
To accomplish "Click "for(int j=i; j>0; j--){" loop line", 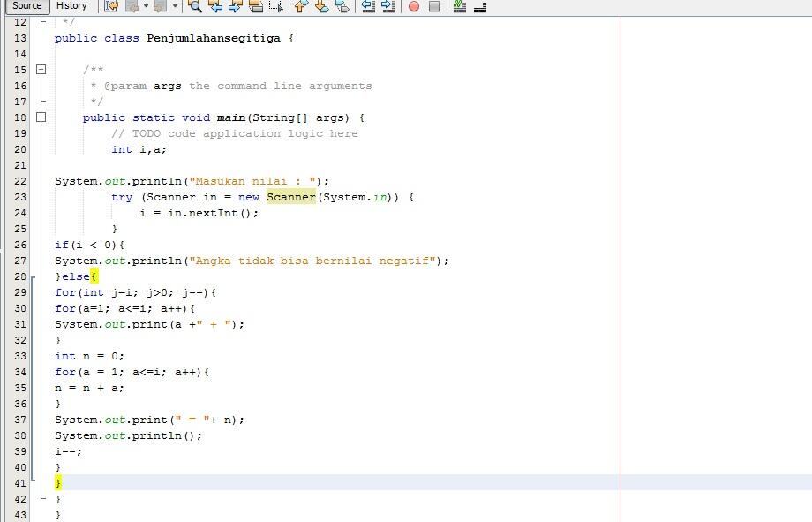I will pos(136,292).
